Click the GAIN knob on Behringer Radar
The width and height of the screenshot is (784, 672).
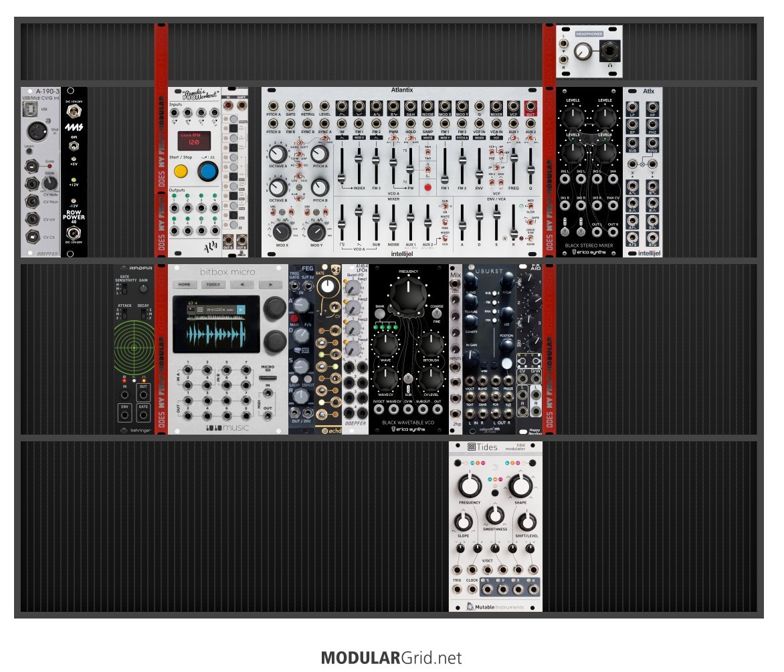pos(144,288)
